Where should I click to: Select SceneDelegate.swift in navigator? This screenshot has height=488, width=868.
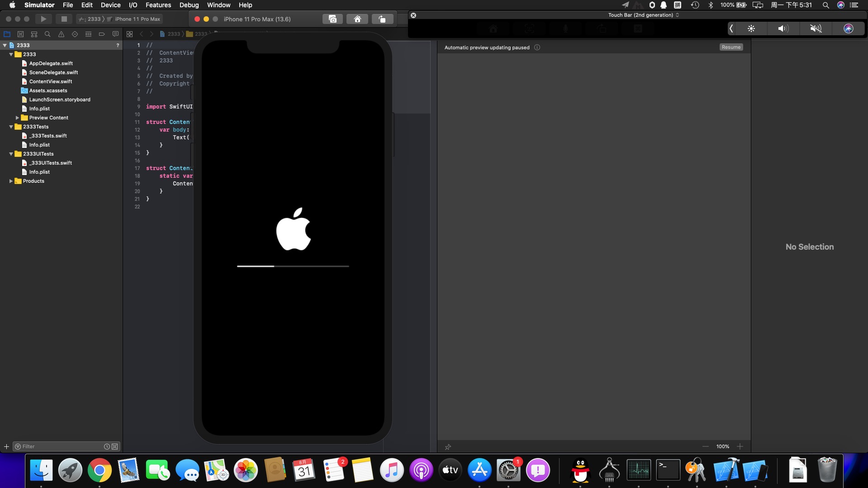click(x=53, y=72)
